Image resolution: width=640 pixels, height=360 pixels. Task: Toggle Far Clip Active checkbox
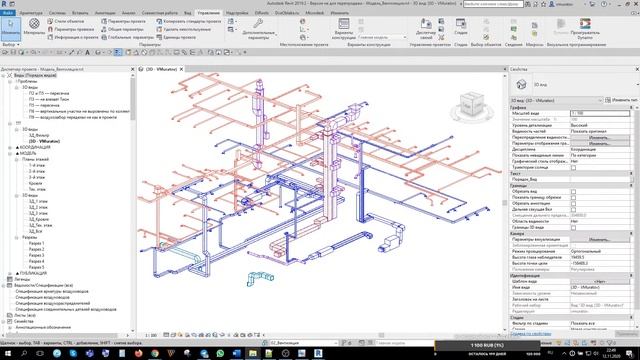(x=573, y=209)
